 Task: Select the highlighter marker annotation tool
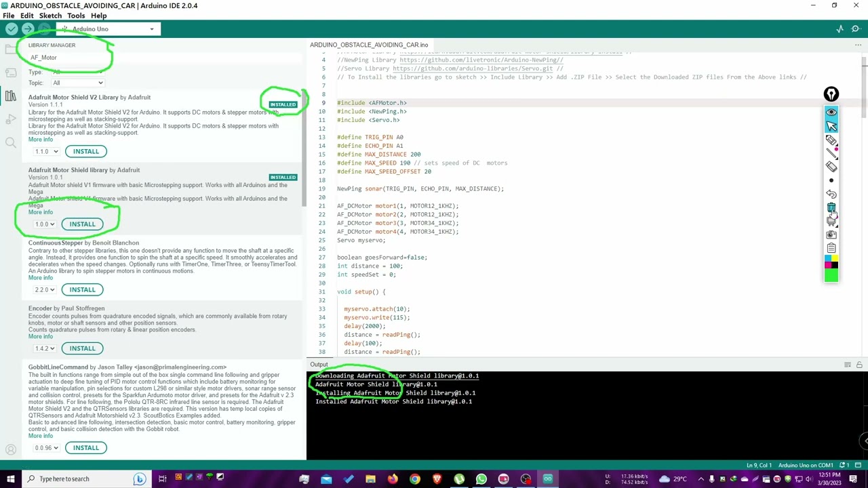831,140
